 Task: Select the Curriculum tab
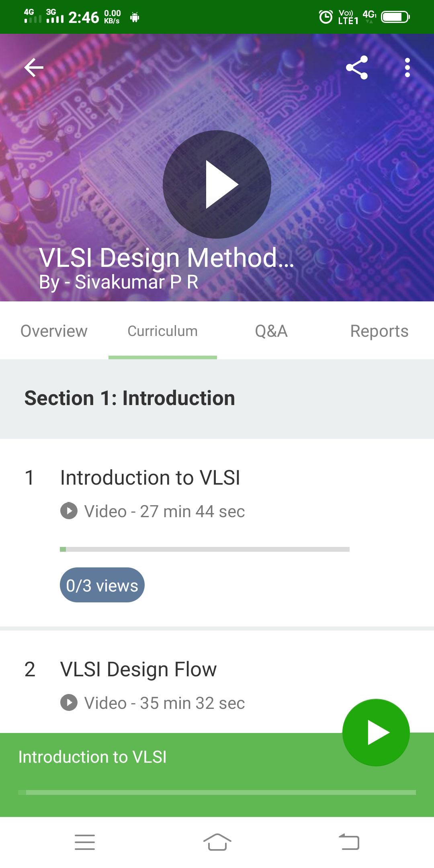click(x=163, y=331)
